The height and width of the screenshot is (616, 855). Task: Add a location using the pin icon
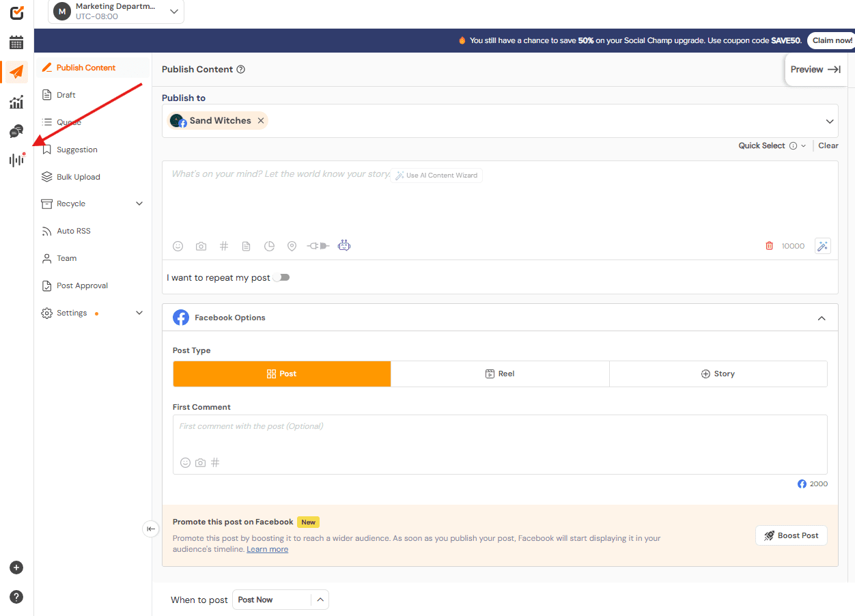292,246
